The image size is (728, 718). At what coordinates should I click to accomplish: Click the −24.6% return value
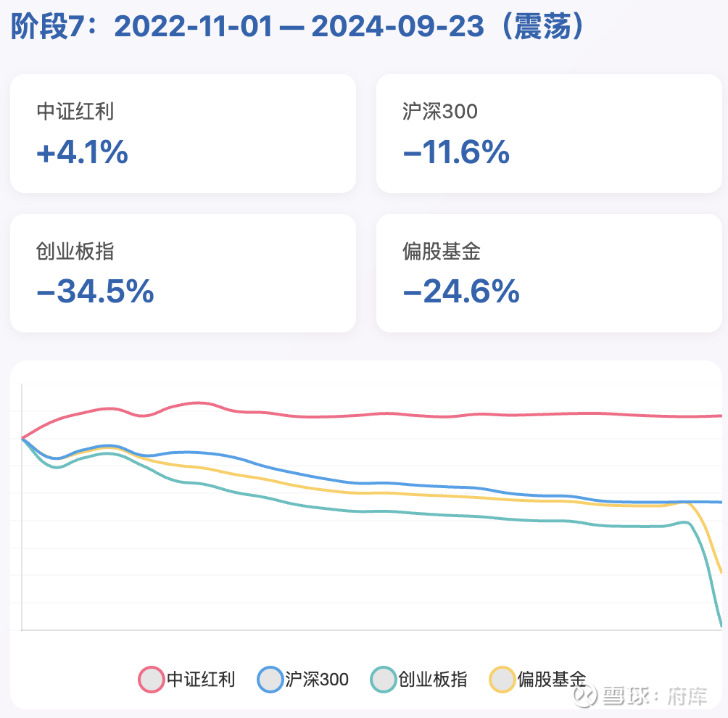461,292
